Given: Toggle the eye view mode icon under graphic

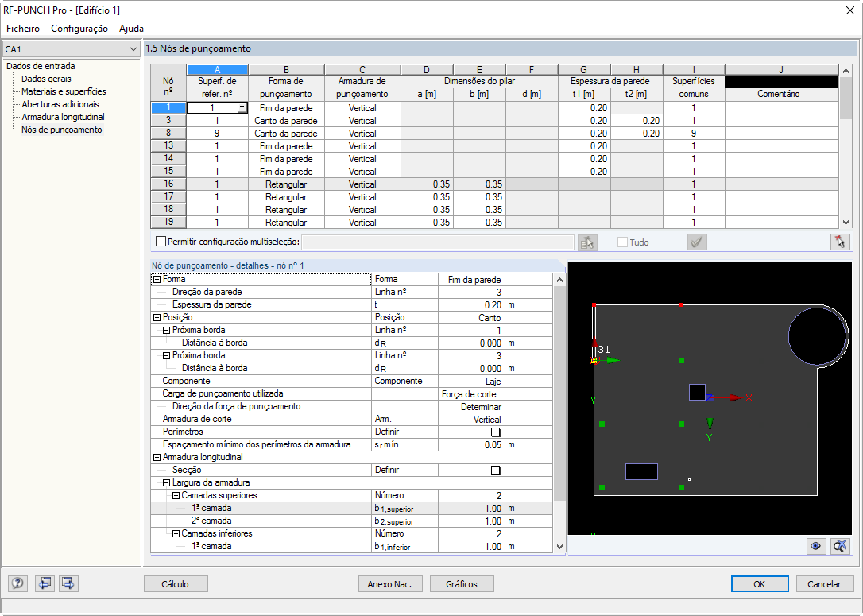Looking at the screenshot, I should pyautogui.click(x=815, y=546).
